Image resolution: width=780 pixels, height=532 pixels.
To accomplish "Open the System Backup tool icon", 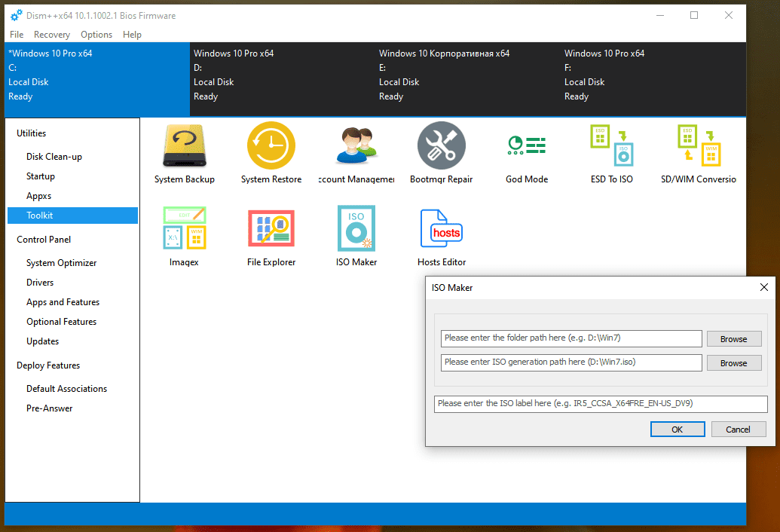I will tap(185, 145).
